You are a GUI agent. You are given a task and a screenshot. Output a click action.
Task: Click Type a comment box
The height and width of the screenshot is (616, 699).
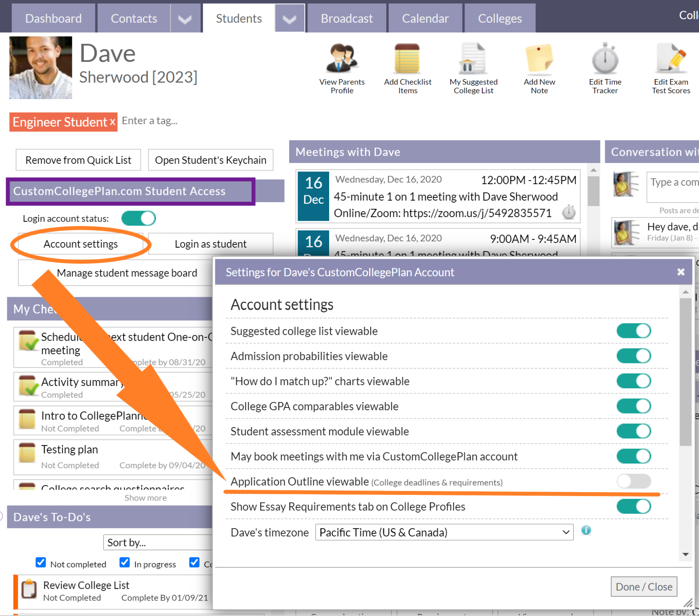pyautogui.click(x=673, y=187)
